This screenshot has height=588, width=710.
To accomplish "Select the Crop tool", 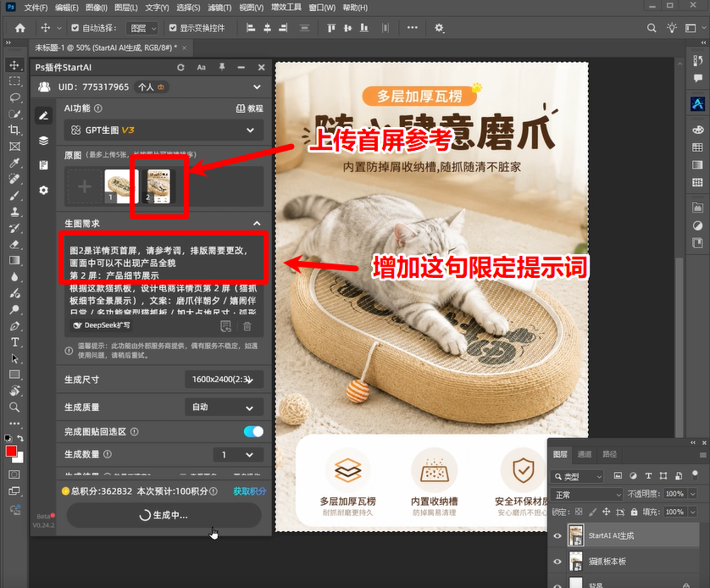I will coord(14,130).
